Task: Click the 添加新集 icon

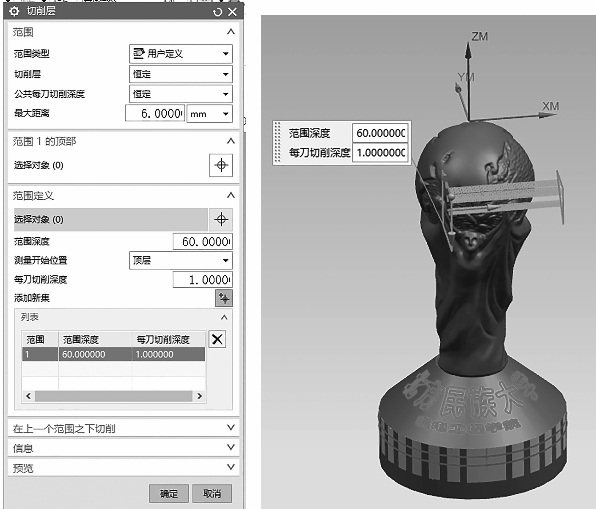Action: 224,298
